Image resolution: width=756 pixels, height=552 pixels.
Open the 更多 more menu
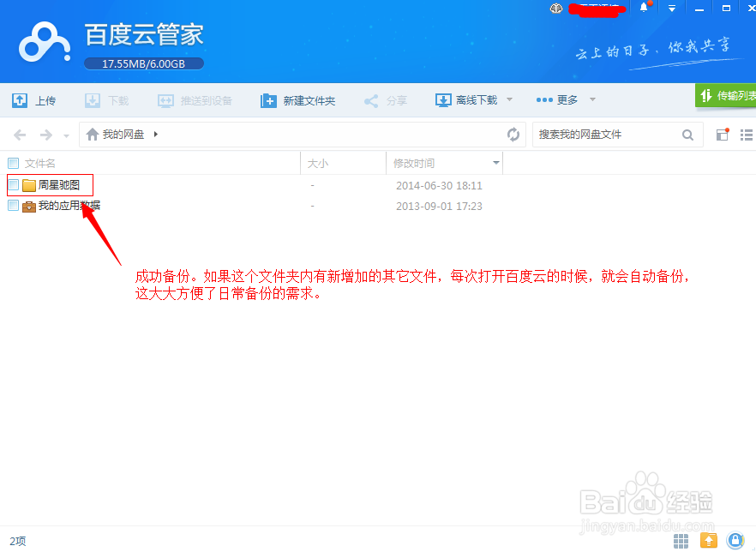(x=557, y=99)
